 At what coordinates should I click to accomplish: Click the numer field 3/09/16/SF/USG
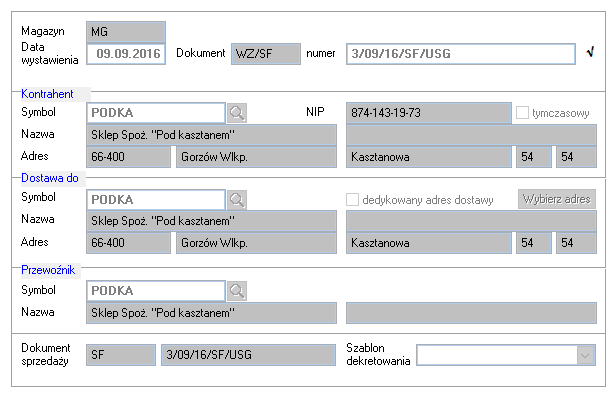[x=461, y=54]
